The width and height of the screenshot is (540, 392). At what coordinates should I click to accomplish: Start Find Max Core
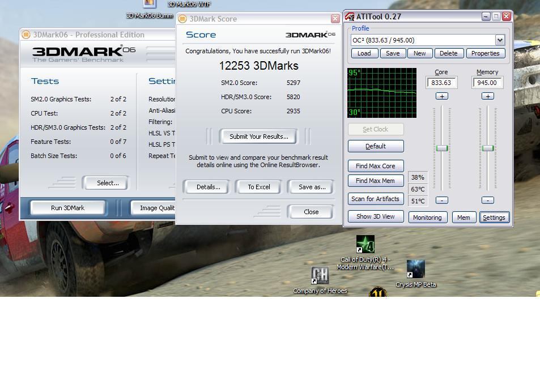click(x=376, y=166)
